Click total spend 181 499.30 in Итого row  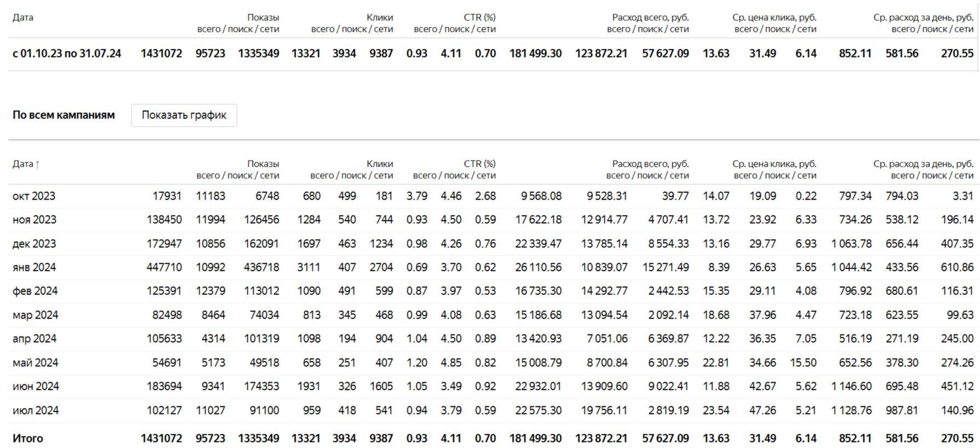(x=535, y=438)
